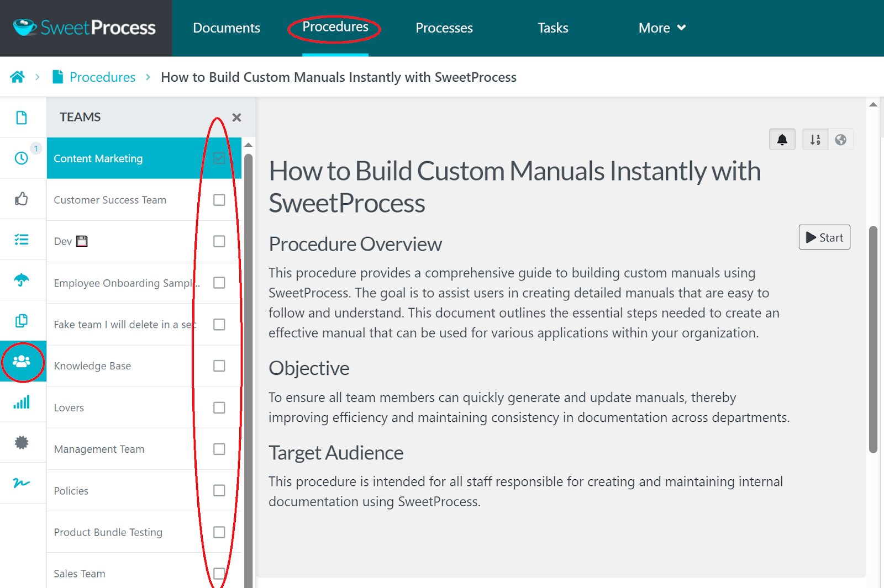Select the Customer Success Team row
This screenshot has width=884, height=588.
pyautogui.click(x=144, y=200)
